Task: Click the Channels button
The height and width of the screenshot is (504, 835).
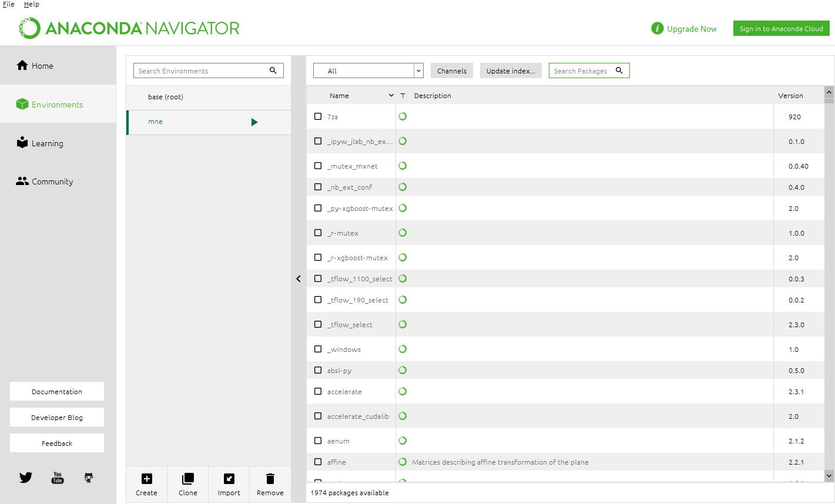Action: point(452,70)
